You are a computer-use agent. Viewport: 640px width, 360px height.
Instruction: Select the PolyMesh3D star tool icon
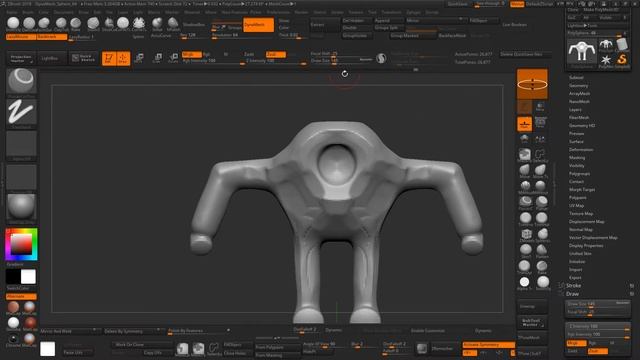(x=606, y=60)
